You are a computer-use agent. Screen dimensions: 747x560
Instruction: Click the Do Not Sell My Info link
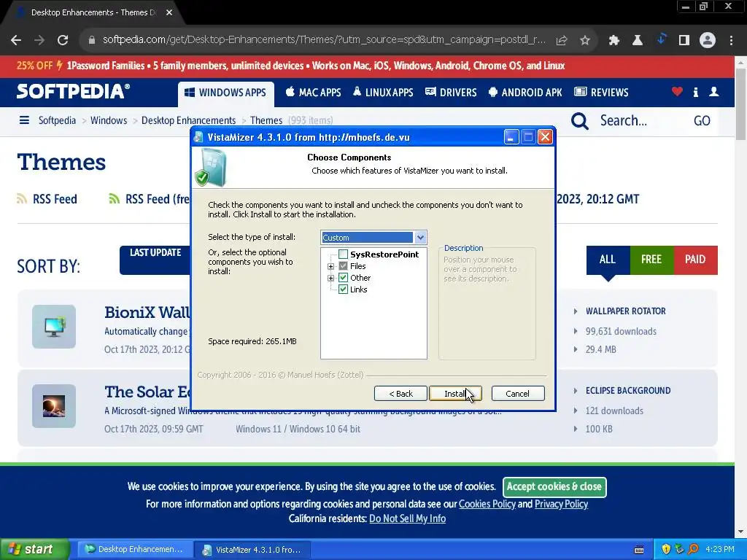[x=407, y=518]
